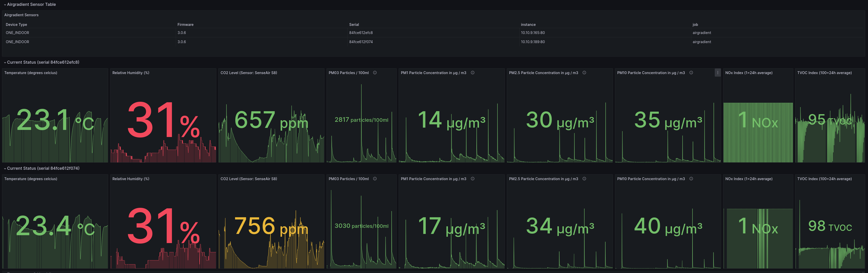Click info icon on second PM1 Particle panel
The image size is (868, 273).
pyautogui.click(x=472, y=179)
